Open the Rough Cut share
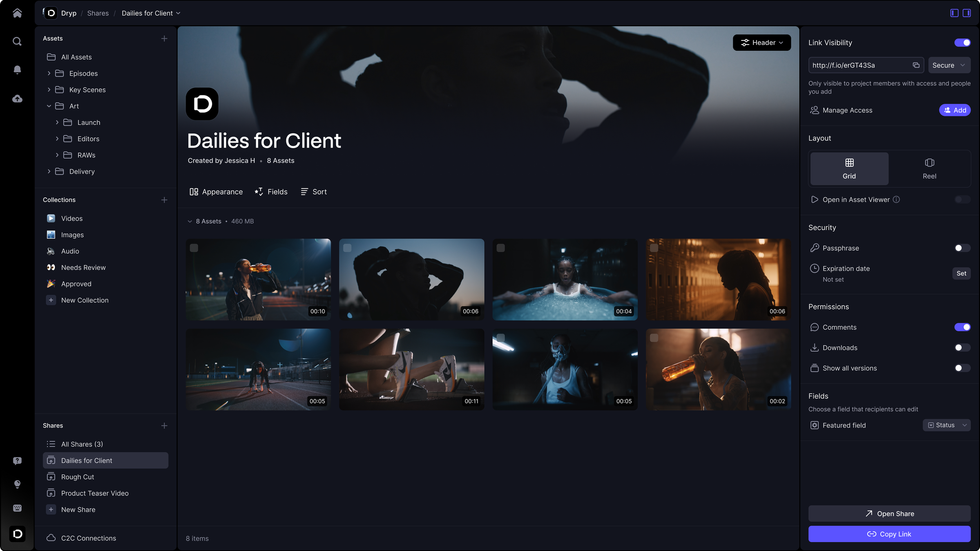980x551 pixels. pos(78,477)
